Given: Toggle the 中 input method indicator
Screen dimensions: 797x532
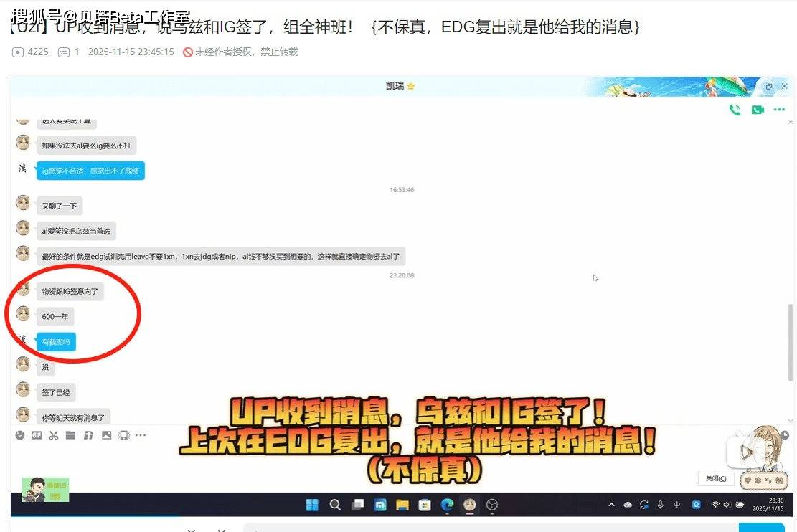Looking at the screenshot, I should click(x=677, y=505).
